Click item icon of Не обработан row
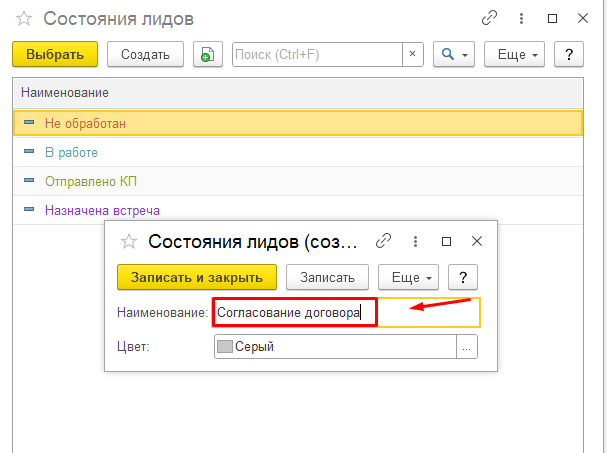Image resolution: width=607 pixels, height=453 pixels. point(29,123)
